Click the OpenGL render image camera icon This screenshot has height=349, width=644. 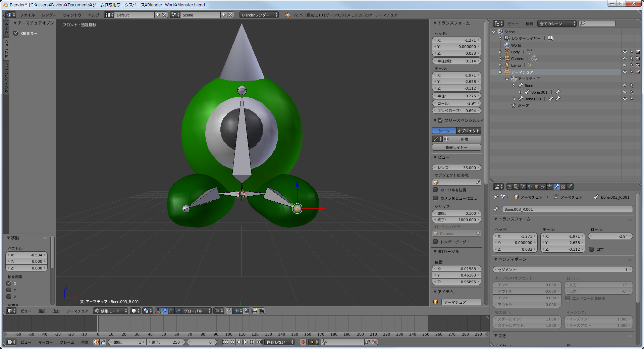tap(255, 311)
